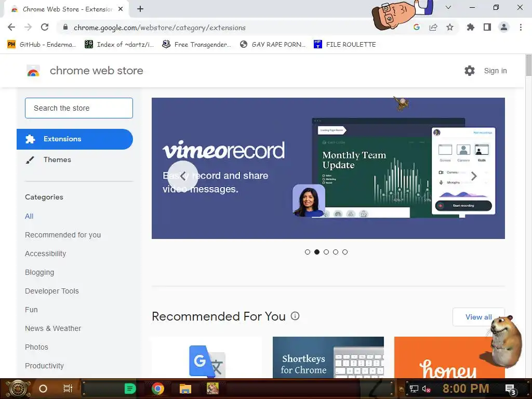Screen dimensions: 532x399
Task: Open the notification center icon
Action: point(511,389)
